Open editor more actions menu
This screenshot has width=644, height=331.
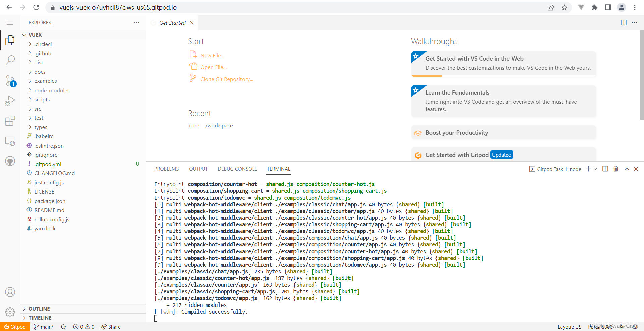click(634, 23)
